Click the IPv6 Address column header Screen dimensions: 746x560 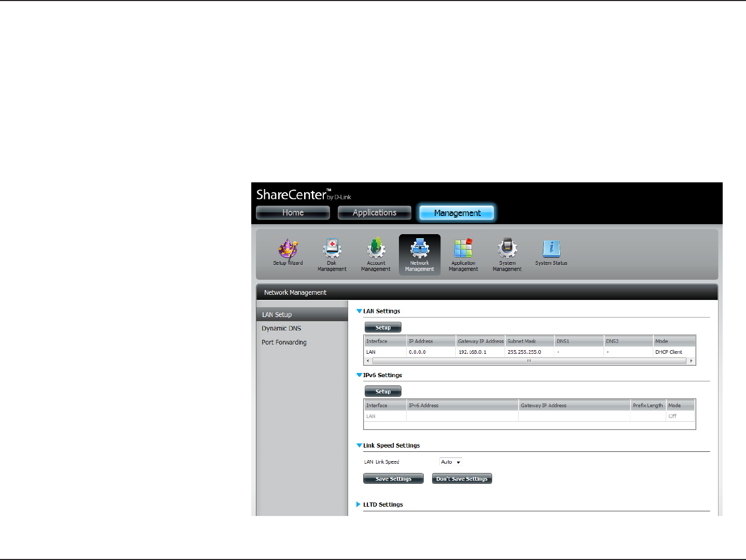coord(463,406)
